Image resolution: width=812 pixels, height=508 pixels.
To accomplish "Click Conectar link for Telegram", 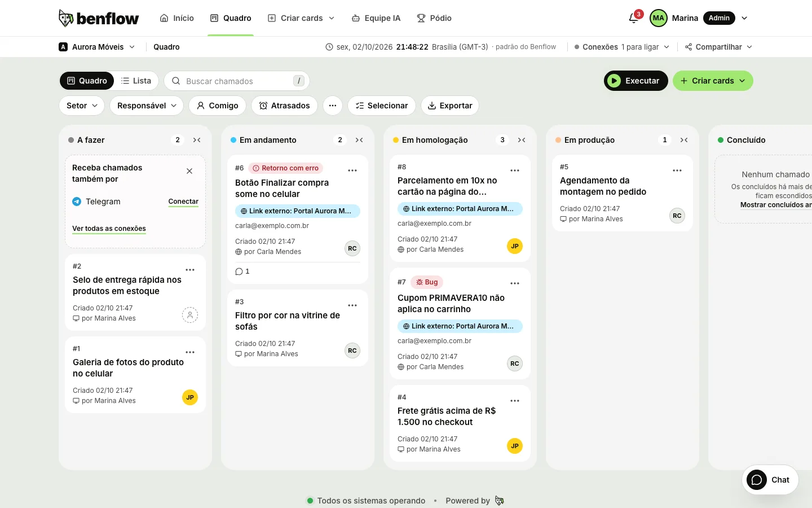I will click(183, 202).
